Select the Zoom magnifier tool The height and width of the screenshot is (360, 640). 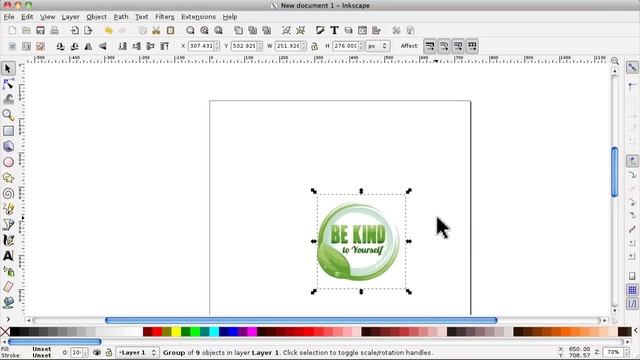[8, 115]
